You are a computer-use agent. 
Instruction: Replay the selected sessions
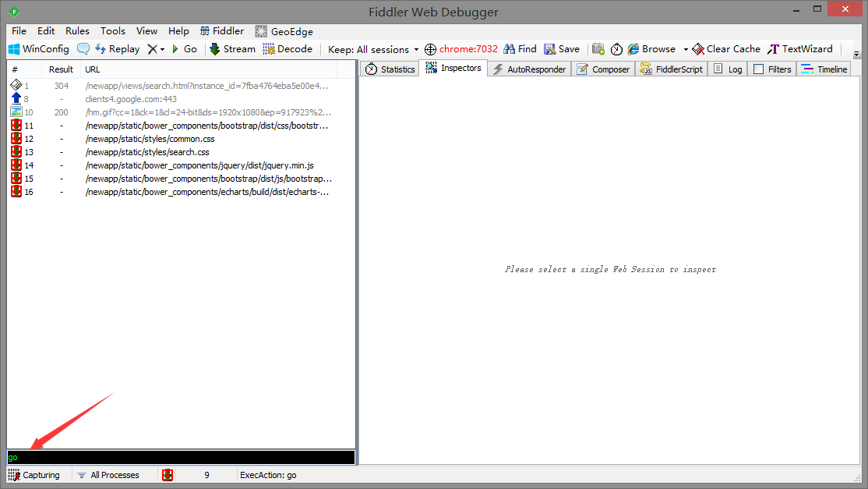(118, 49)
